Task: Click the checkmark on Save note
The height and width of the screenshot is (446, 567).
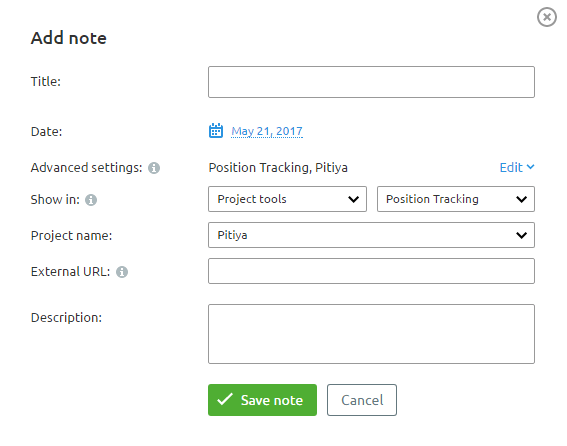Action: pos(225,399)
